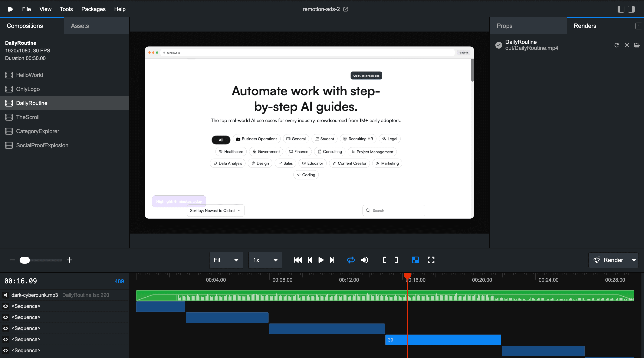Switch to the Assets tab
This screenshot has height=358, width=644.
(x=80, y=26)
